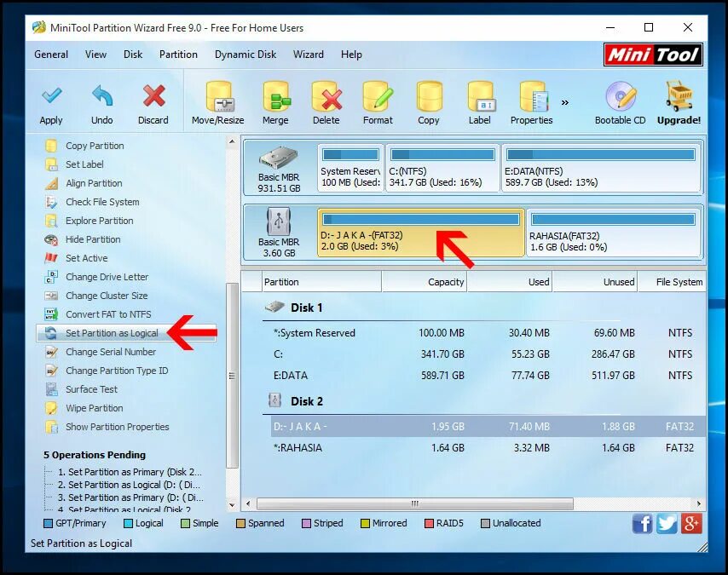The height and width of the screenshot is (575, 728).
Task: Choose Set Label in sidebar
Action: pos(84,164)
